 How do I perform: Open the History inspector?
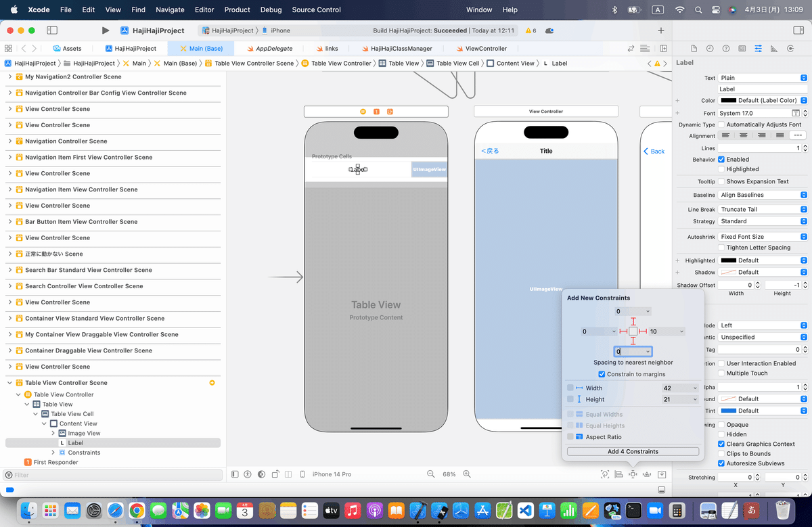[710, 49]
